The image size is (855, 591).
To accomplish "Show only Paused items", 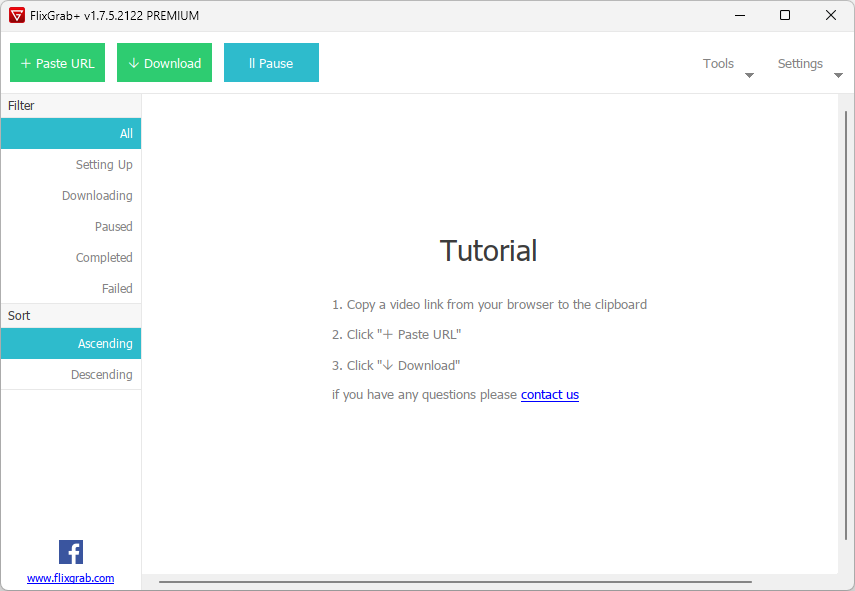I will point(71,227).
